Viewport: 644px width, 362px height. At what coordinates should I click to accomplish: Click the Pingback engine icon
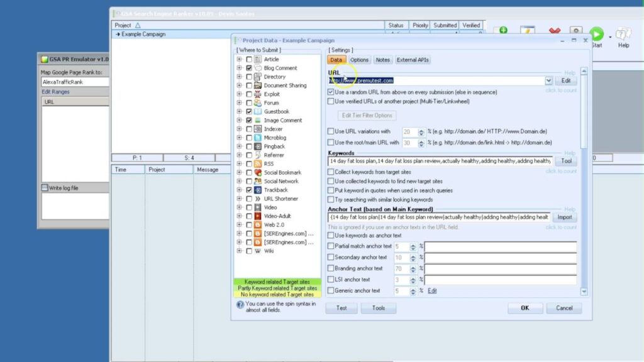258,146
